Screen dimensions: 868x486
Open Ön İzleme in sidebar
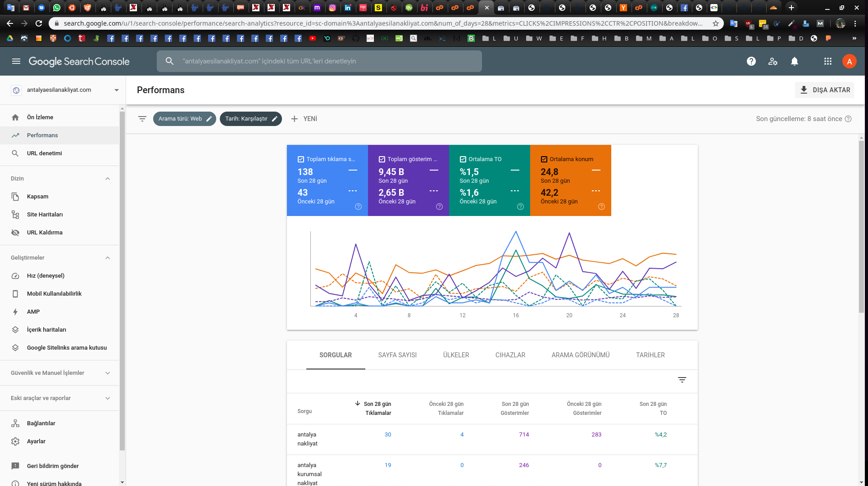coord(60,117)
